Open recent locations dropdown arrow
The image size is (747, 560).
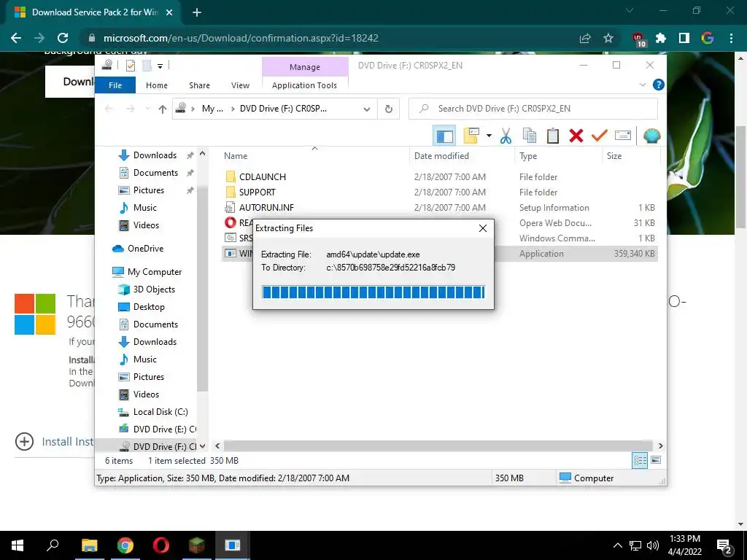click(147, 109)
